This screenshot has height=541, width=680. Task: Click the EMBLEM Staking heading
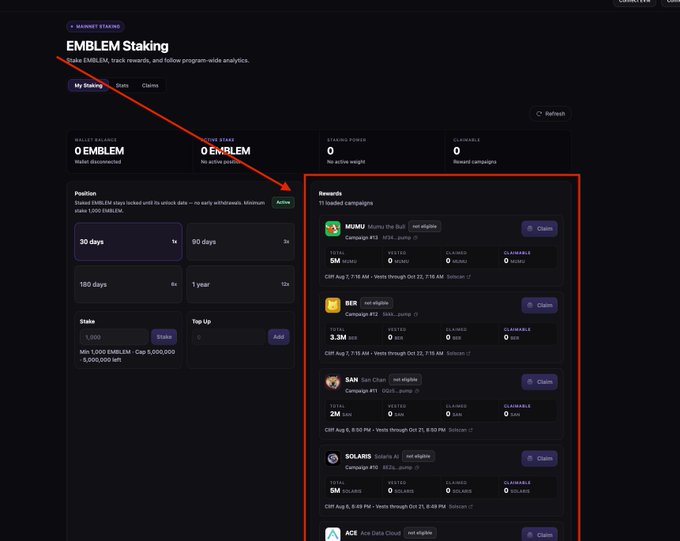(x=117, y=46)
